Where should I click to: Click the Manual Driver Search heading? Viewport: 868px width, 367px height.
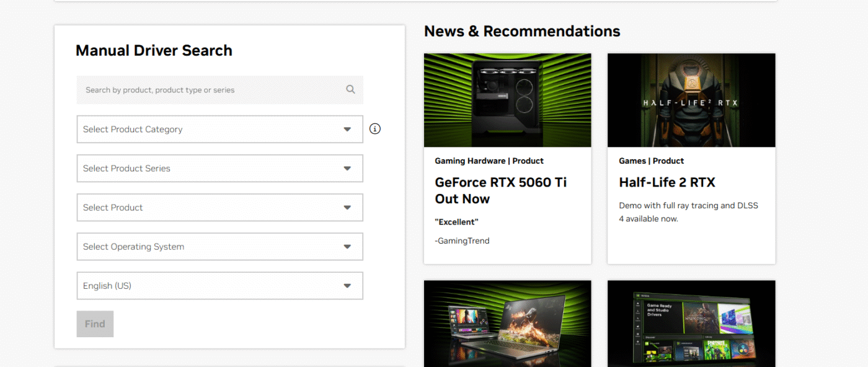pos(154,50)
